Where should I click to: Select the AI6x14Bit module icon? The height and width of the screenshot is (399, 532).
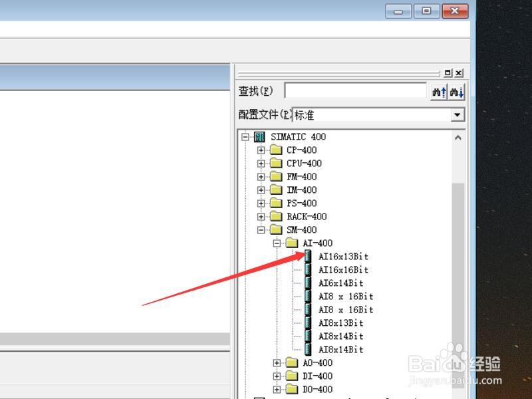[309, 283]
